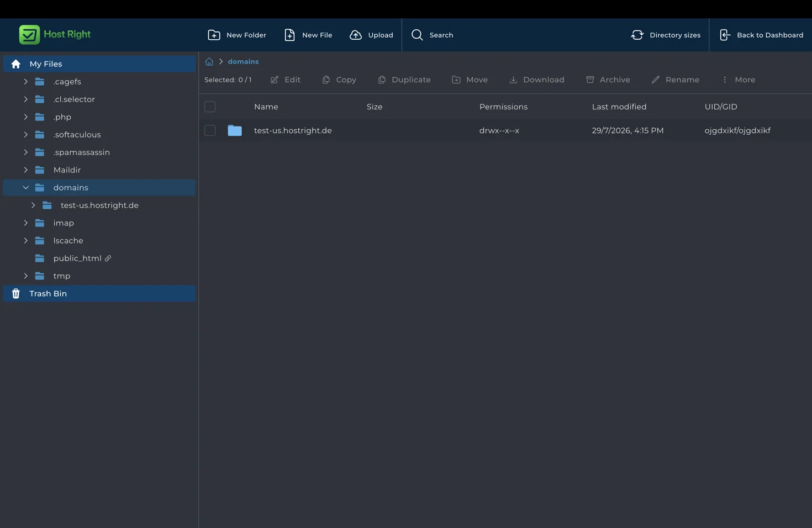Check the test-us.hostright.de row checkbox
Image resolution: width=812 pixels, height=528 pixels.
click(x=210, y=130)
